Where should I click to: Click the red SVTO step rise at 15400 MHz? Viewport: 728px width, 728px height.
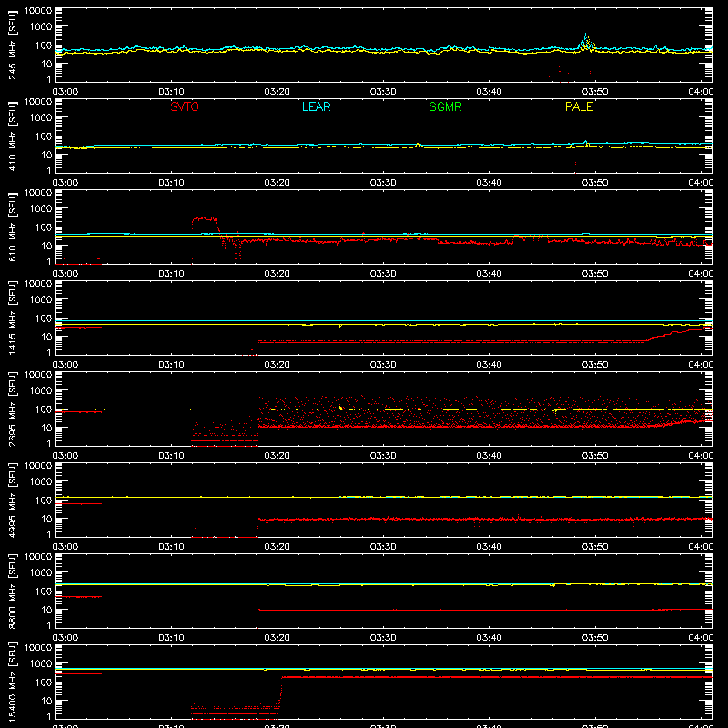pyautogui.click(x=280, y=692)
